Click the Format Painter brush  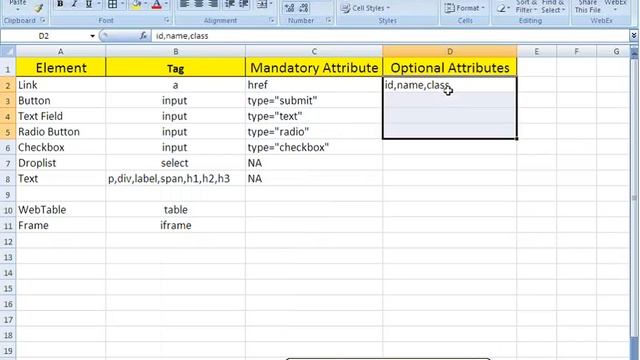(x=38, y=8)
